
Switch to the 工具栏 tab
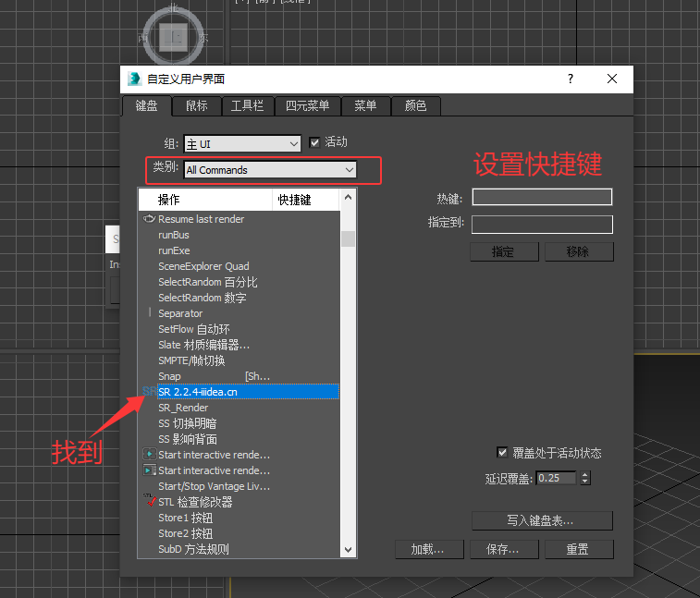(247, 105)
